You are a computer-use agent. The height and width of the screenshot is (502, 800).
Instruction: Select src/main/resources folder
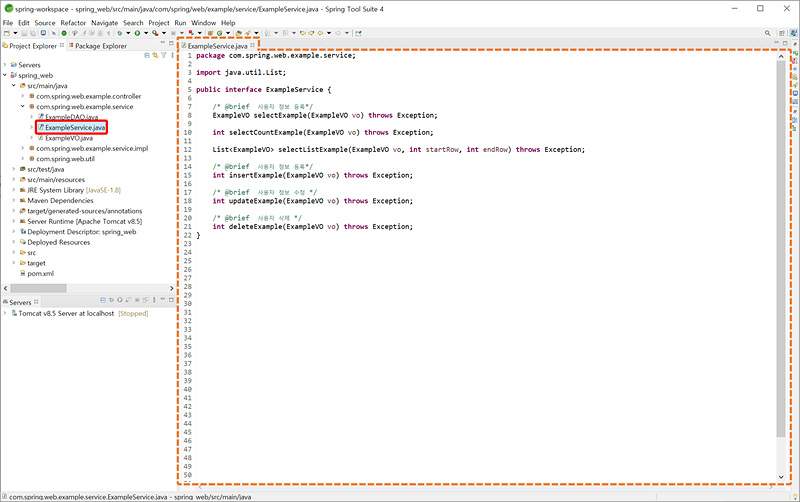click(52, 180)
